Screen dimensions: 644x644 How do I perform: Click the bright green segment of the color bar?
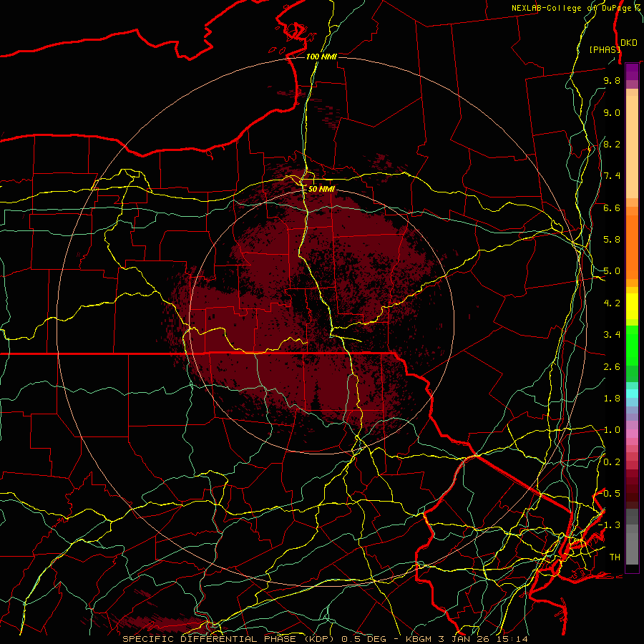(632, 346)
